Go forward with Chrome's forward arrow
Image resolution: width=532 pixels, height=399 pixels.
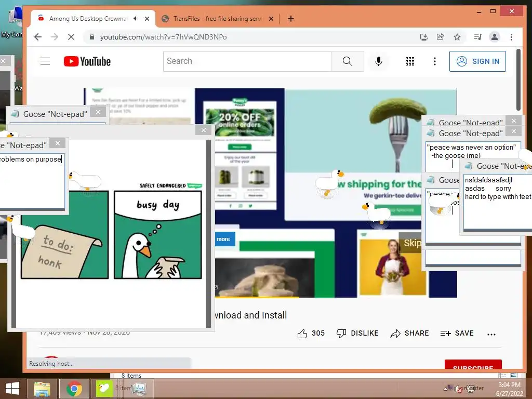[55, 37]
